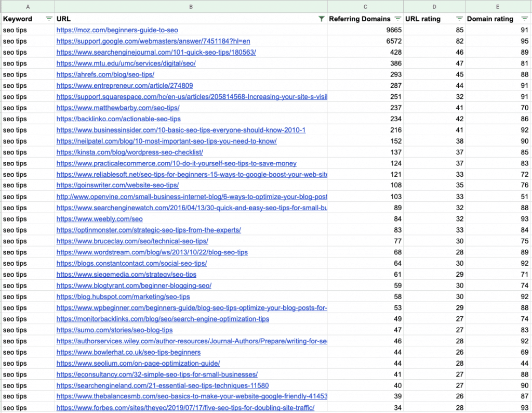Open the blogtyrant.com beginner blogging link

pos(134,286)
